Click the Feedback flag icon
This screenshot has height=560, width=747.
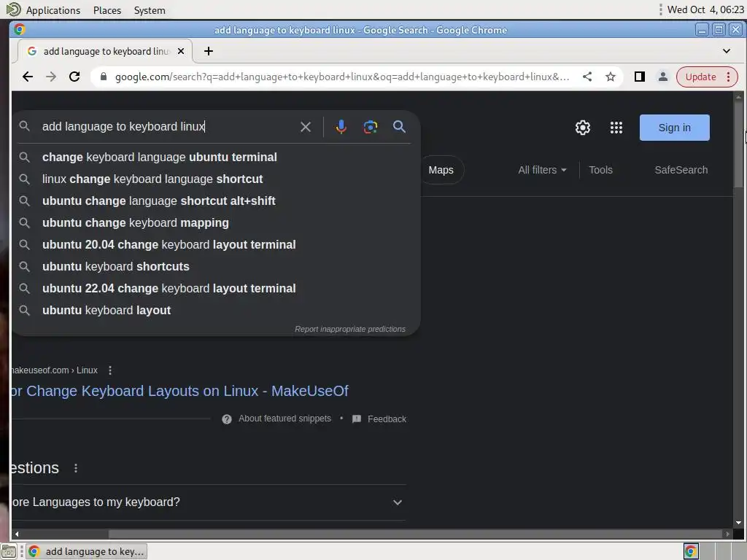[x=356, y=419]
